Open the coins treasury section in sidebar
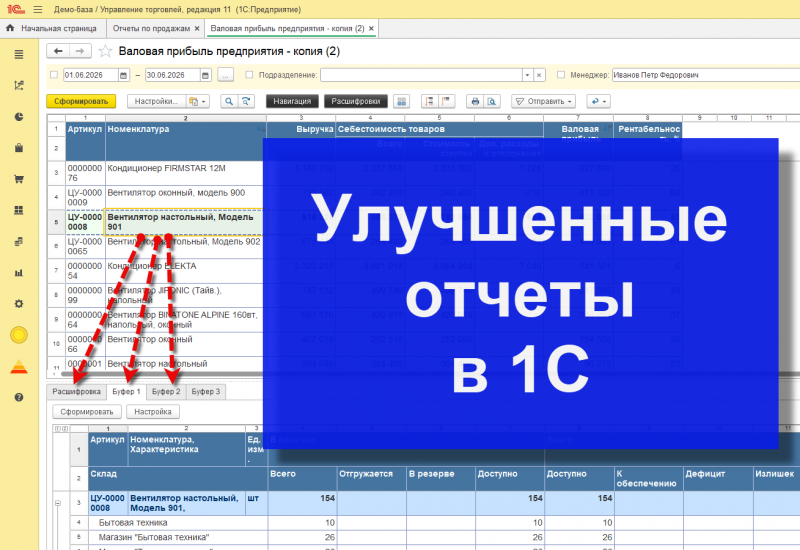 (19, 241)
